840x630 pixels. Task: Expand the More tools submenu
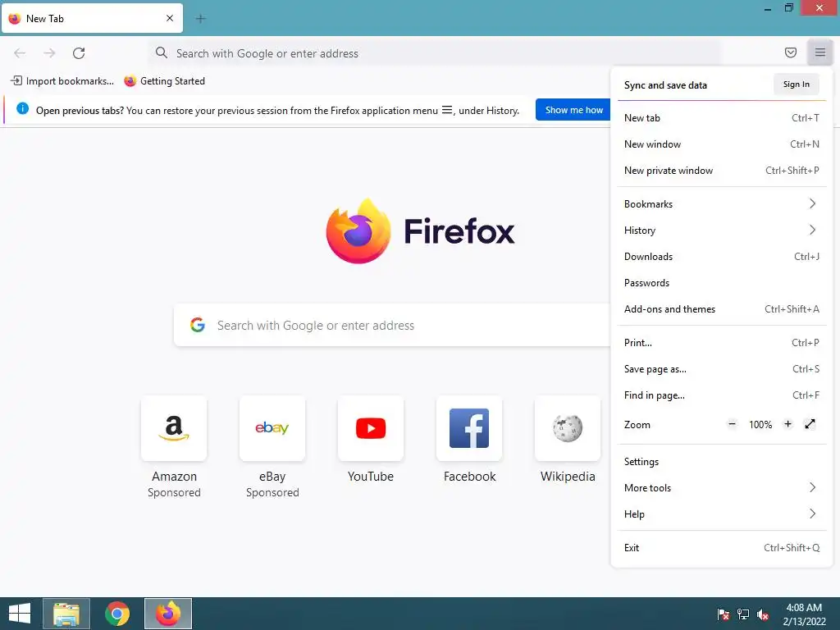point(722,487)
